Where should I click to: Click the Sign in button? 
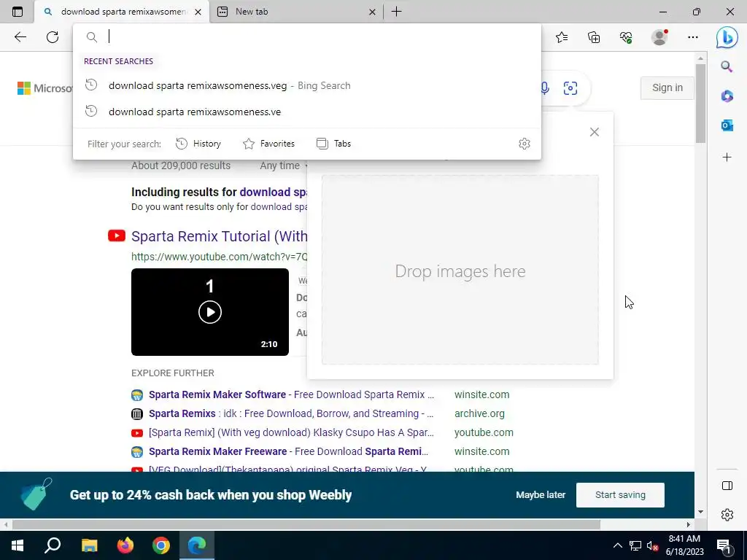(667, 87)
